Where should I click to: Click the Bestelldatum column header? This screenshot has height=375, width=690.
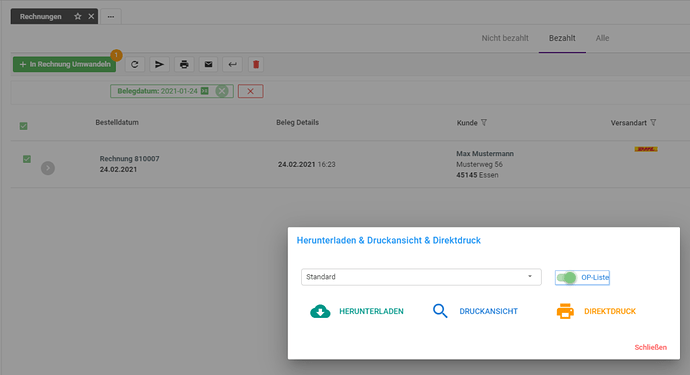pyautogui.click(x=117, y=122)
